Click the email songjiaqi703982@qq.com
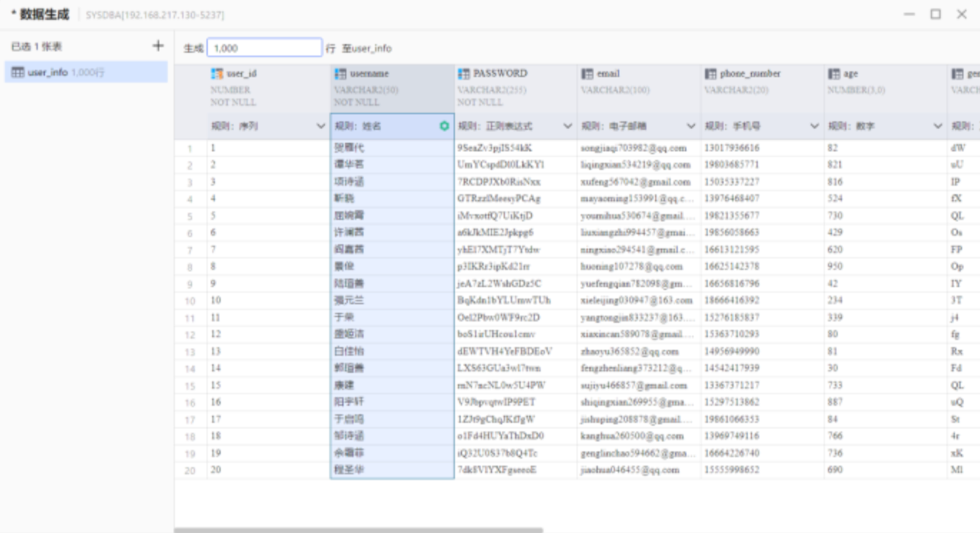The image size is (980, 533). (634, 148)
